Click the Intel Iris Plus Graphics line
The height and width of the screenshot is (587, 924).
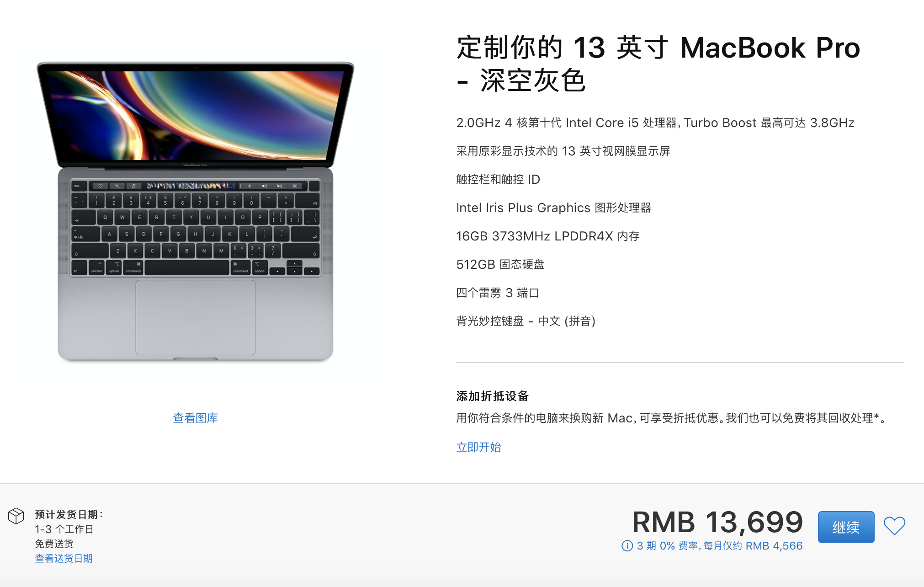point(553,208)
